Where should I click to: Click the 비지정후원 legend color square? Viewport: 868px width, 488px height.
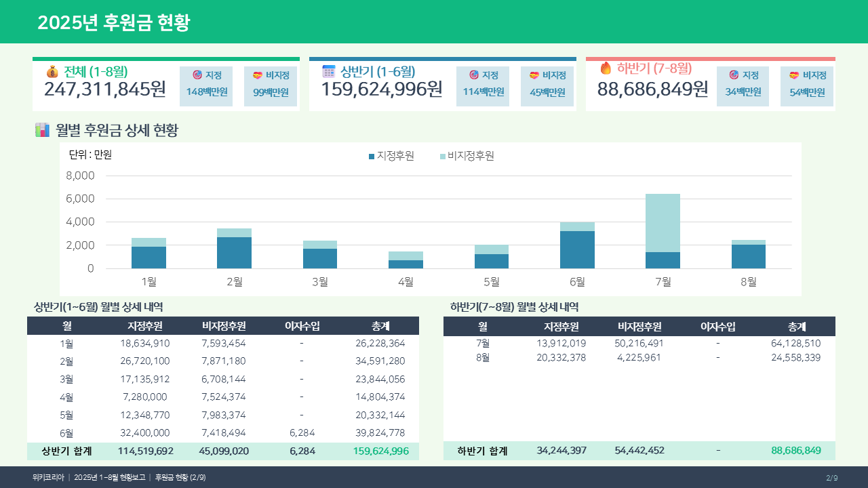tap(443, 157)
